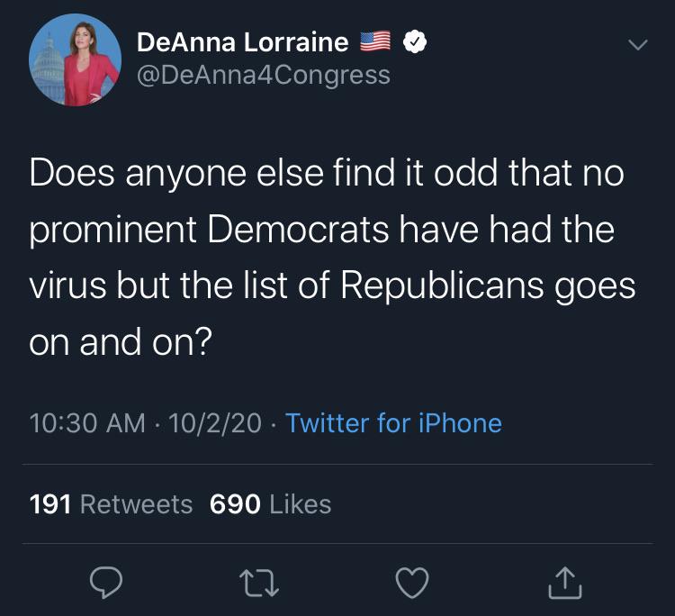View the 690 Likes list

[x=270, y=504]
